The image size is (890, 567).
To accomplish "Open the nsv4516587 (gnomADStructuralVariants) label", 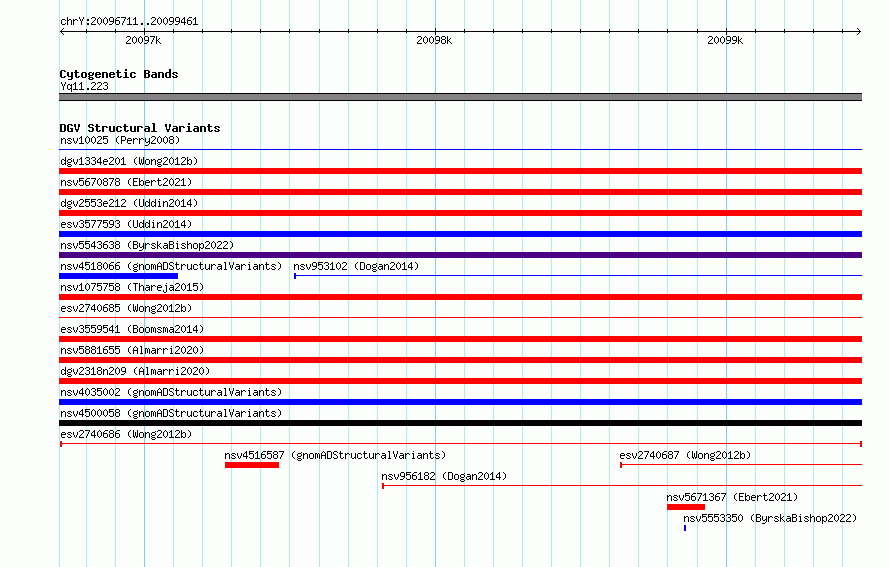I will [335, 455].
